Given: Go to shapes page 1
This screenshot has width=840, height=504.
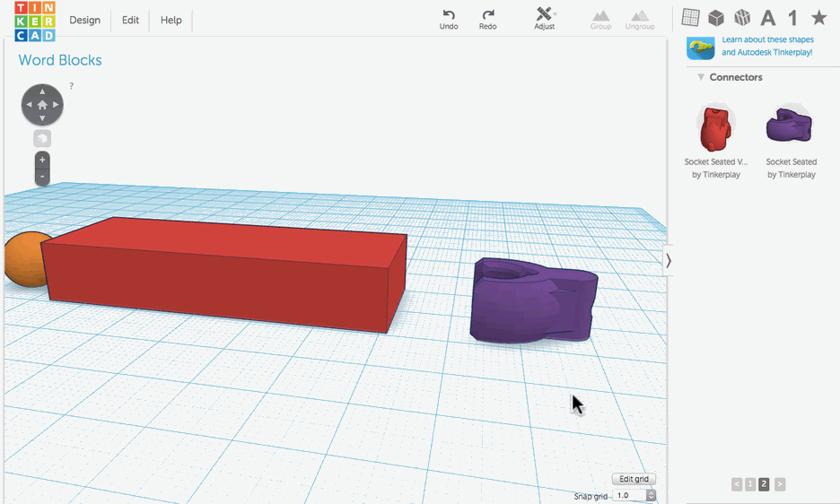Looking at the screenshot, I should tap(750, 484).
